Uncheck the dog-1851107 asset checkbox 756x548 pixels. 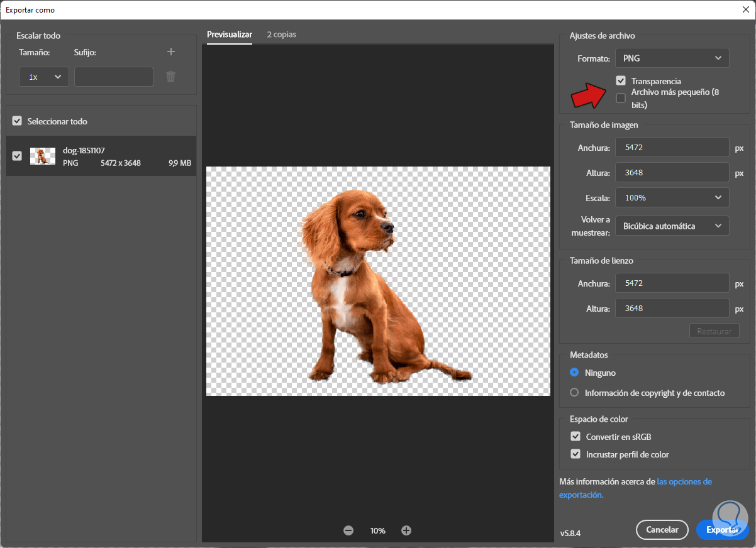[17, 156]
